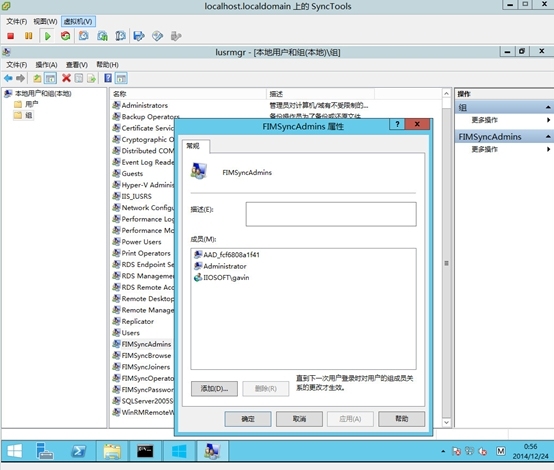554x470 pixels.
Task: Click the properties icon in lusrmgr toolbar
Action: point(79,78)
